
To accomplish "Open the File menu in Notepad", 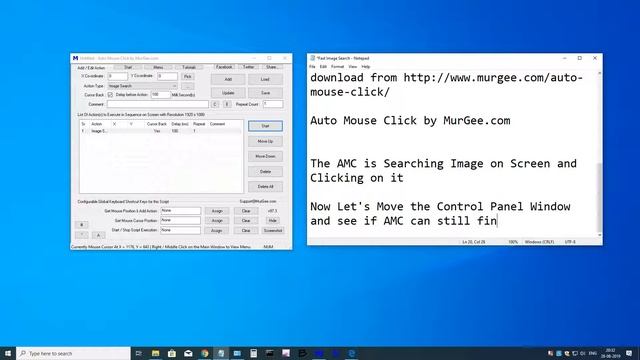I will [x=312, y=67].
